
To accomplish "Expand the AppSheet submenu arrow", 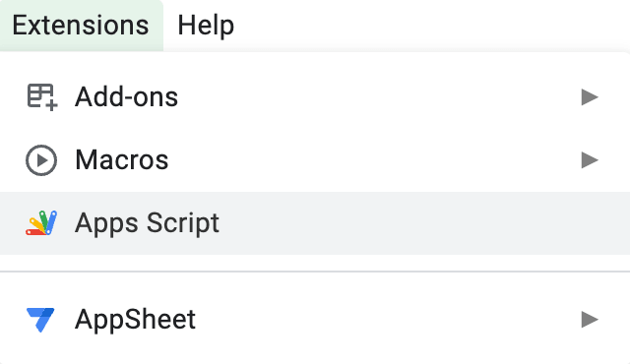I will (x=590, y=320).
